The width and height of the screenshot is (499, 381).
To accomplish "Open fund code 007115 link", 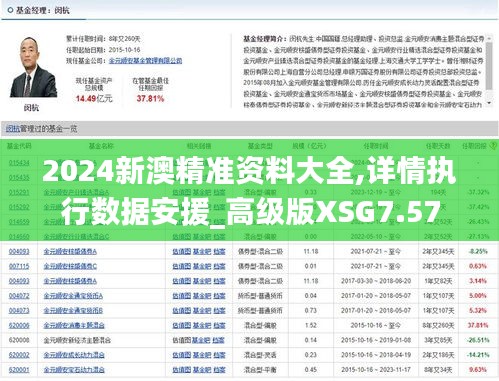I will [x=19, y=266].
